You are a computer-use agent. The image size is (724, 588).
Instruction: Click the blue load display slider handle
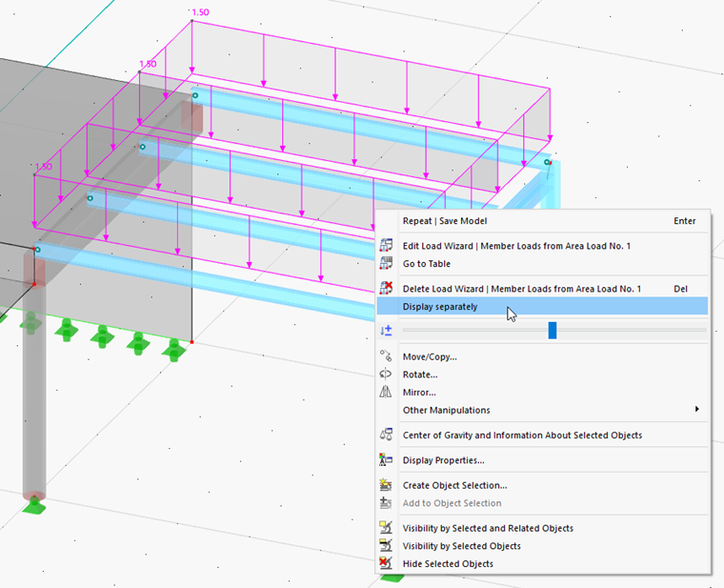[x=553, y=331]
